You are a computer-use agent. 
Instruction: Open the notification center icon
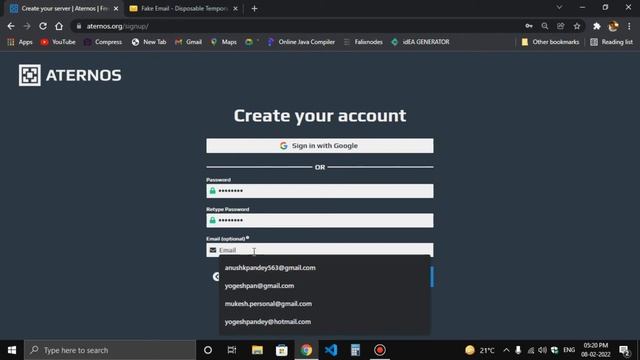624,350
